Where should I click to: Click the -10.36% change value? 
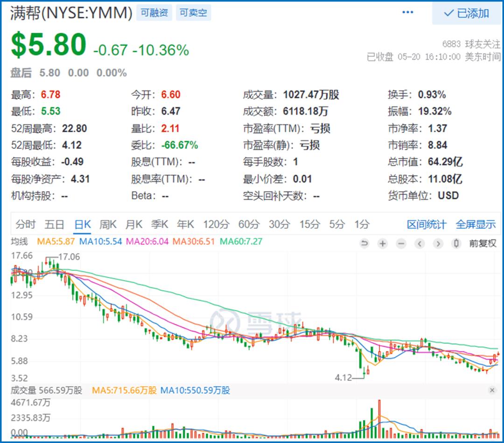point(161,50)
